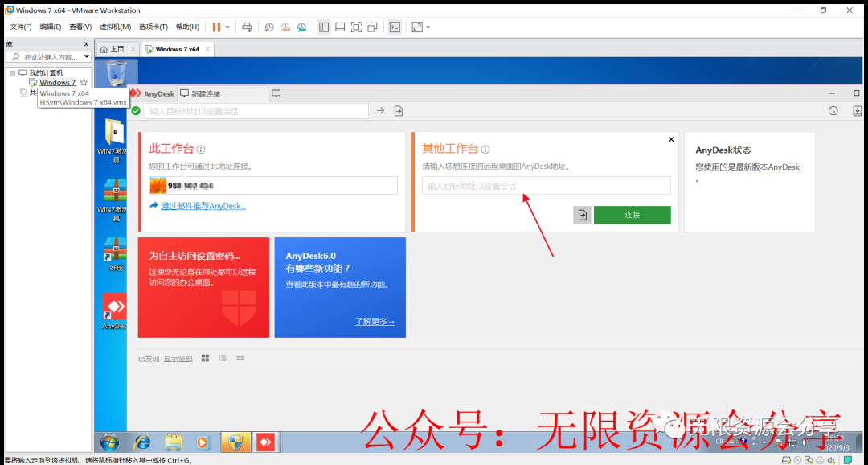Open the library search filter dropdown
Image resolution: width=868 pixels, height=465 pixels.
[86, 56]
